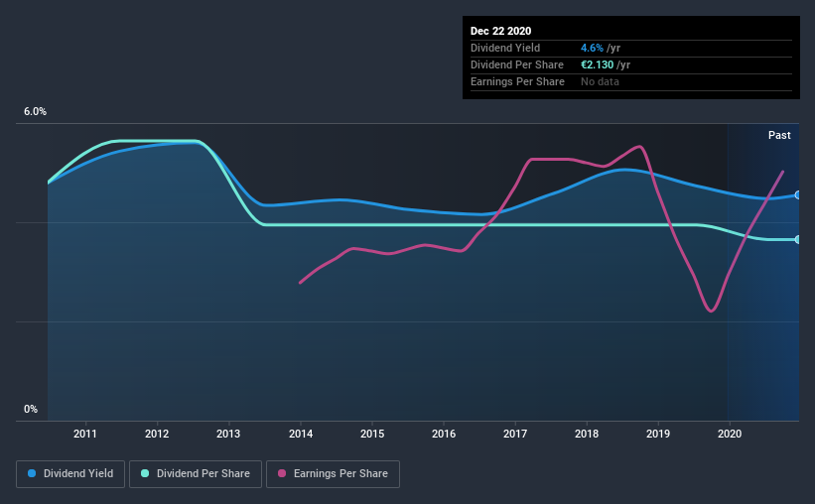Toggle the Earnings Per Share legend button
This screenshot has width=815, height=504.
(x=333, y=474)
